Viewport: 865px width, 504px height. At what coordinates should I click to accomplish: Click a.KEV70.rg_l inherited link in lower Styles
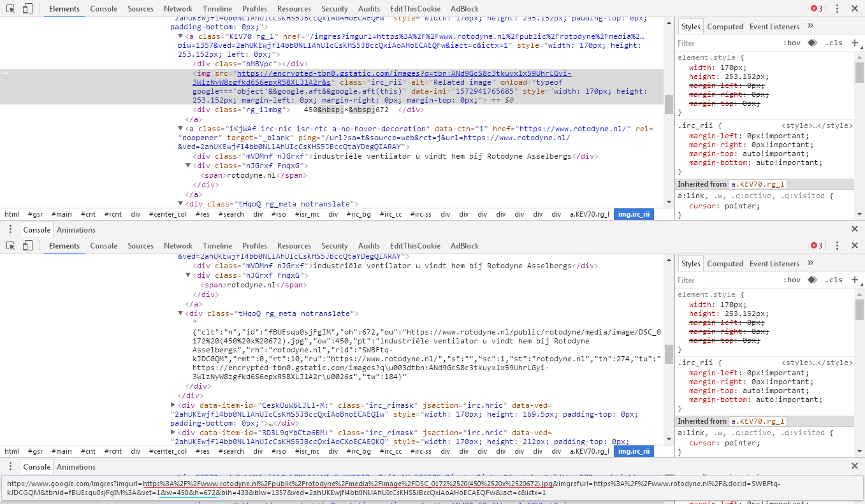(x=758, y=421)
